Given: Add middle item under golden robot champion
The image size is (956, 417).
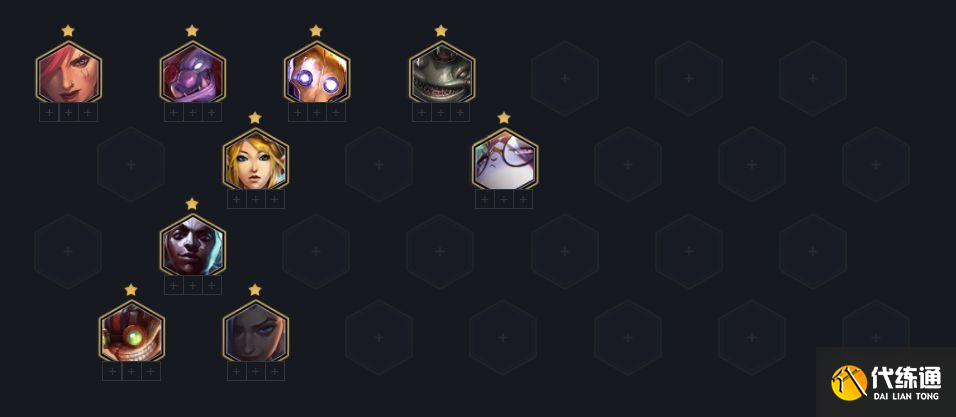Looking at the screenshot, I should (316, 112).
